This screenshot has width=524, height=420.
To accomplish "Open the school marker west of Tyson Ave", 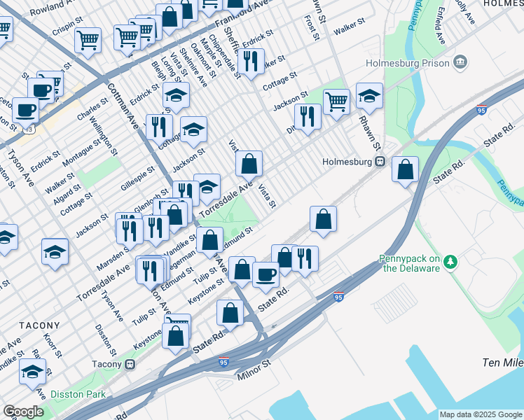I will 55,253.
